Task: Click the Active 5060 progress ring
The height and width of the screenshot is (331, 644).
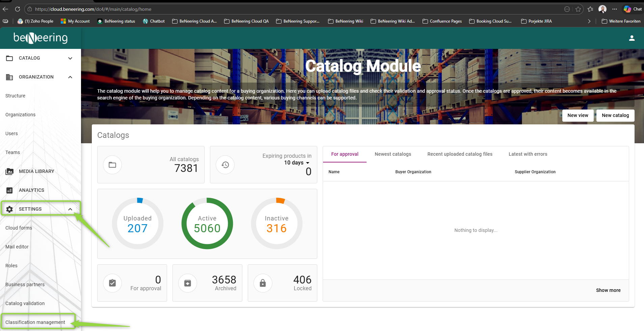Action: click(207, 223)
